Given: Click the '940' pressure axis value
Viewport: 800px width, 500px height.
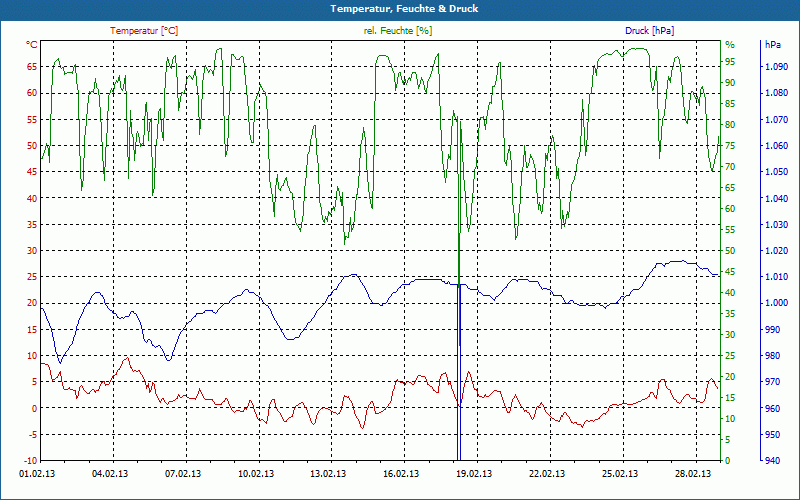Looking at the screenshot, I should (773, 460).
